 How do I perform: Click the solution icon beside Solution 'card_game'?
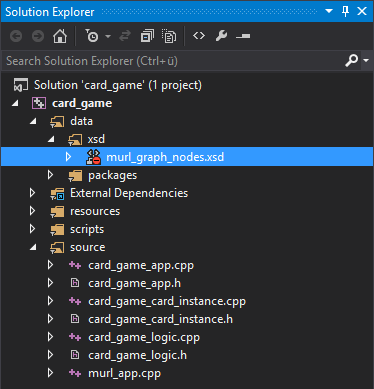tap(21, 85)
